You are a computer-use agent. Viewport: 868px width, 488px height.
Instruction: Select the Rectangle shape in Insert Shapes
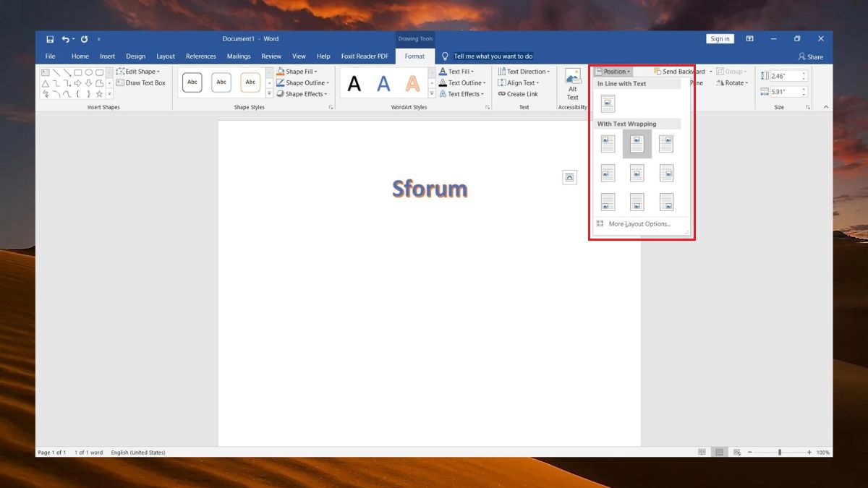78,72
